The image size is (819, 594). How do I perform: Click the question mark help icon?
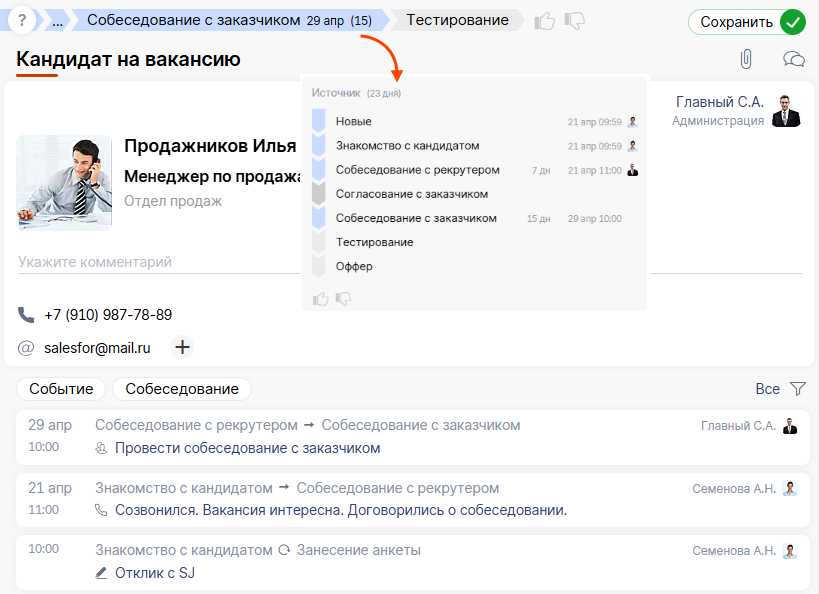click(x=22, y=20)
